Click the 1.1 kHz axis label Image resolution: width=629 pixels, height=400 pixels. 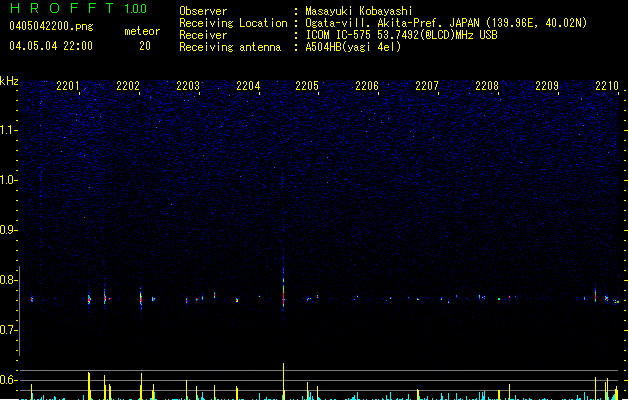pos(8,130)
